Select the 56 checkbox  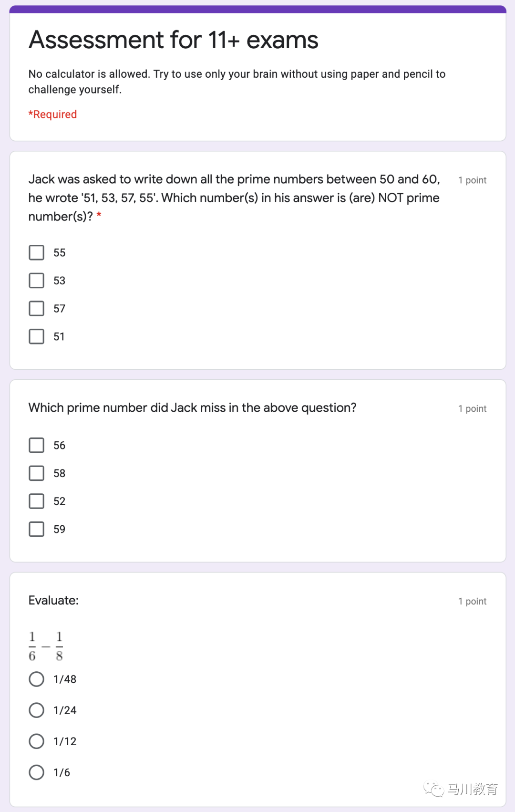click(x=37, y=445)
